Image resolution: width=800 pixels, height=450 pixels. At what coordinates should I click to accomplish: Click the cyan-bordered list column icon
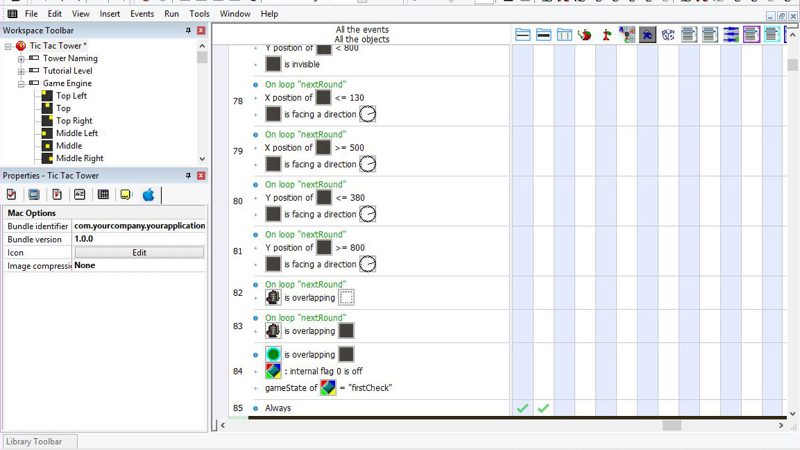(x=772, y=35)
